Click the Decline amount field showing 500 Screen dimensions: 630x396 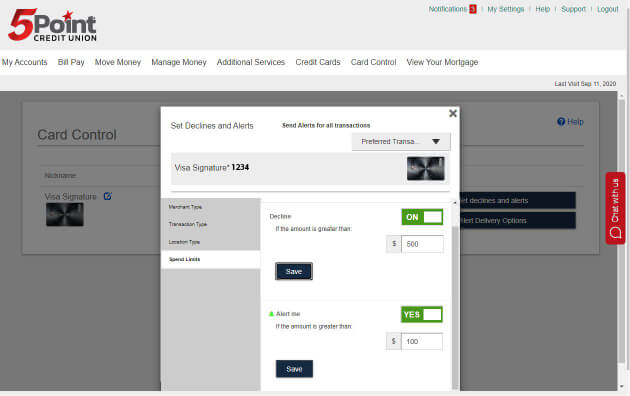tap(422, 244)
